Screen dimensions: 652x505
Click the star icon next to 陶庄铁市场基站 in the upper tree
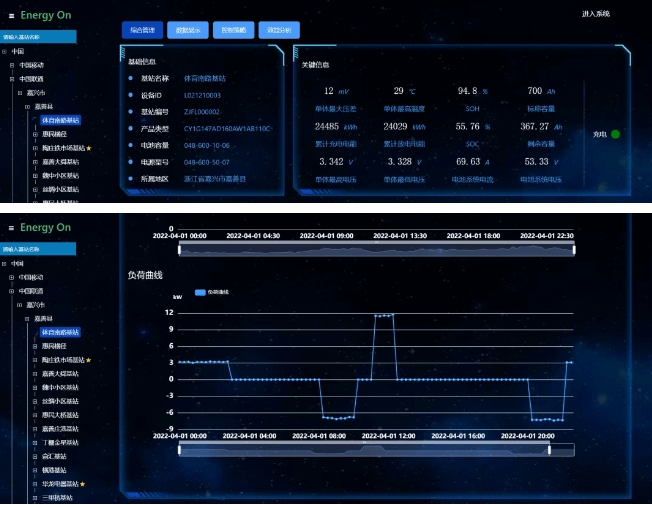click(88, 147)
